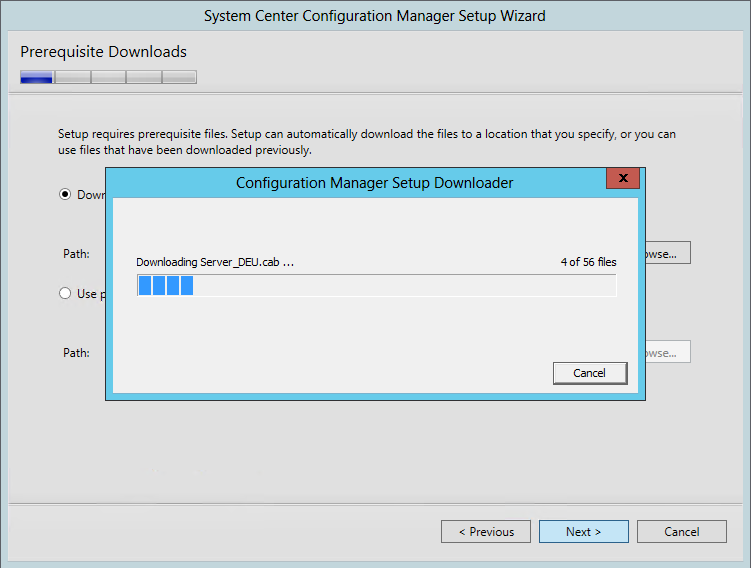Click the 'Downloading Server_DEU.cab ...' status text

(x=215, y=262)
